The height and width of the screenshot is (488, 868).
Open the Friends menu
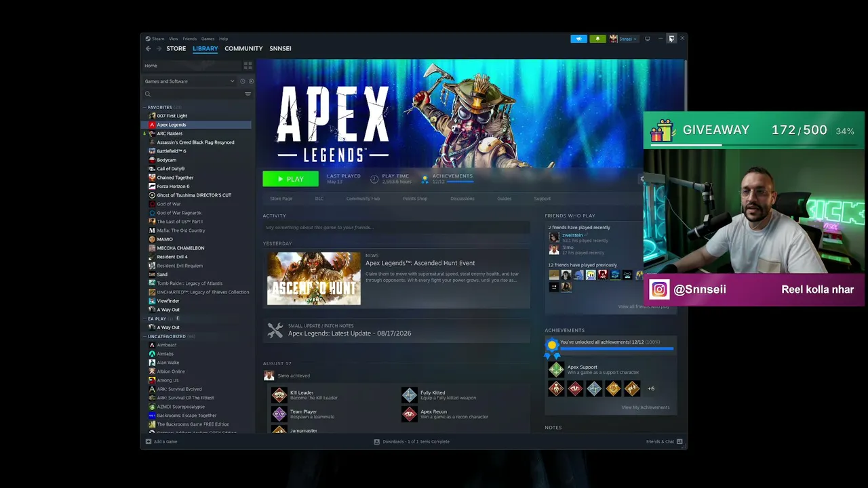[190, 39]
